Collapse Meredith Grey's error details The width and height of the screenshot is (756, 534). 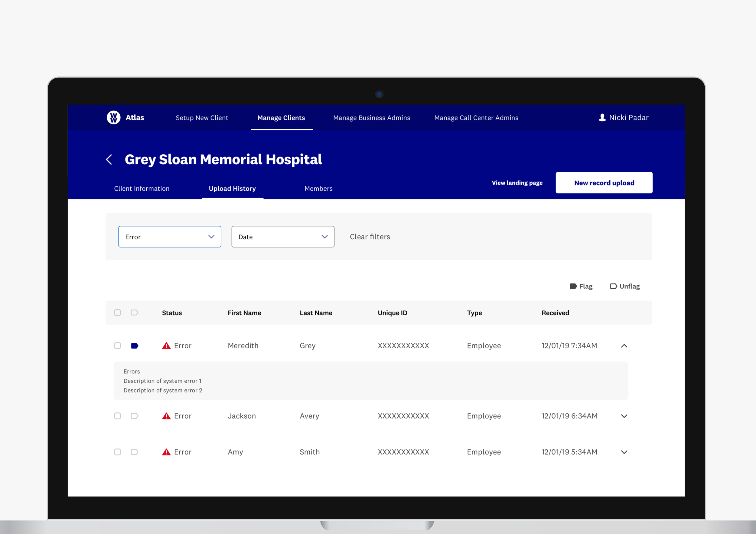click(624, 346)
